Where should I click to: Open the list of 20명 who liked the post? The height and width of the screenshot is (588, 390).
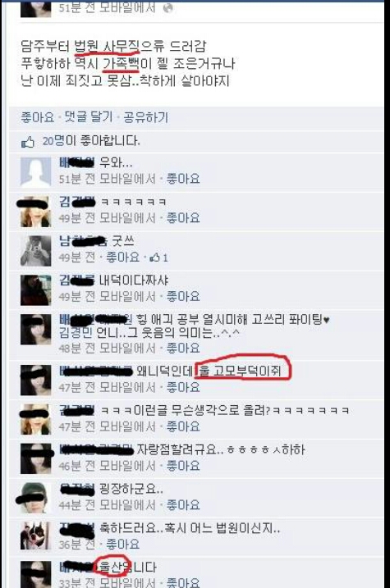coord(91,141)
